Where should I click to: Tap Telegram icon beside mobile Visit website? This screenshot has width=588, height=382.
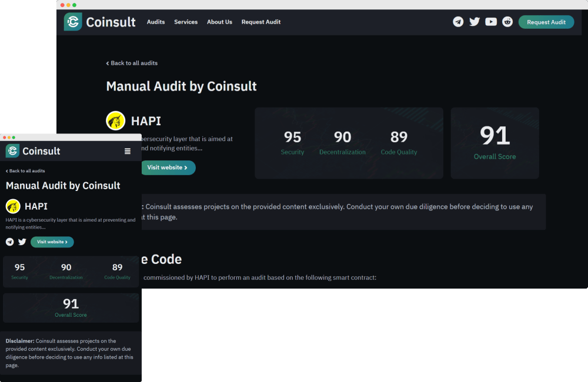click(x=10, y=242)
